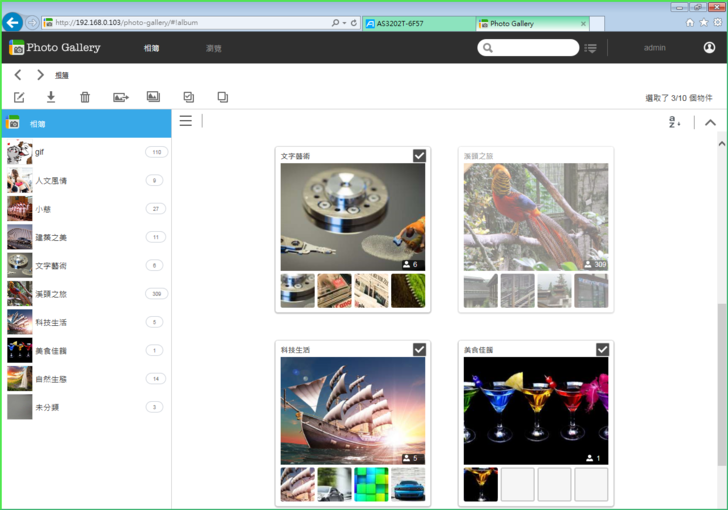Viewport: 728px width, 510px height.
Task: Download selected albums with the download icon
Action: [x=51, y=97]
